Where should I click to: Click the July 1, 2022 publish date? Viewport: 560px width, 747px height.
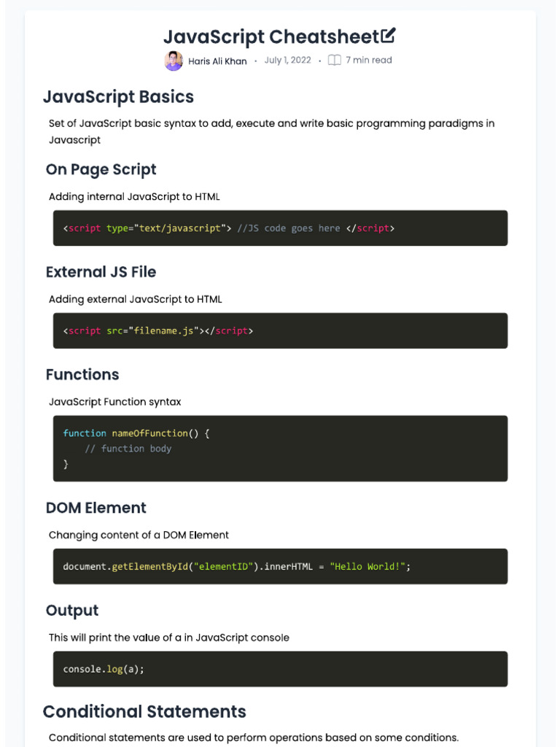click(287, 60)
